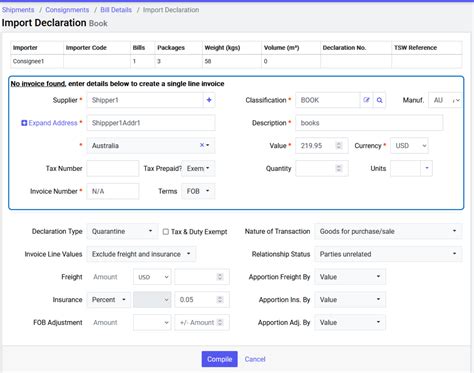Expand the Nature of Transaction dropdown

click(x=388, y=231)
